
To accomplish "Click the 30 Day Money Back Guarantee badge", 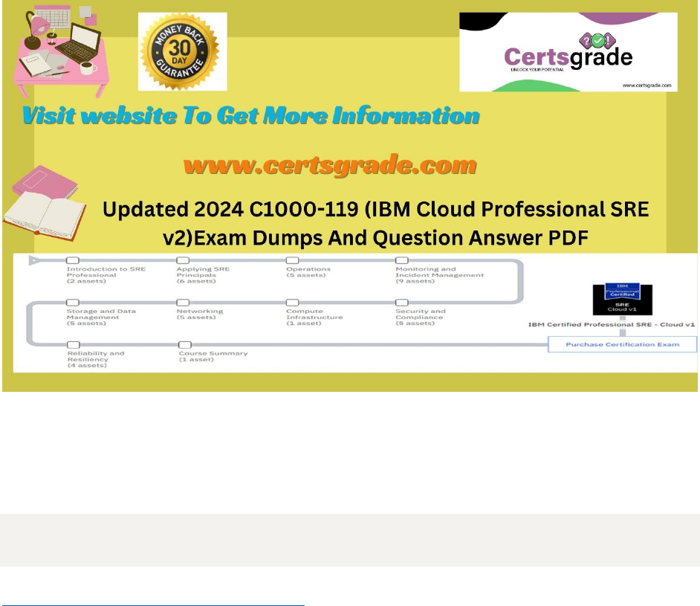I will tap(183, 53).
